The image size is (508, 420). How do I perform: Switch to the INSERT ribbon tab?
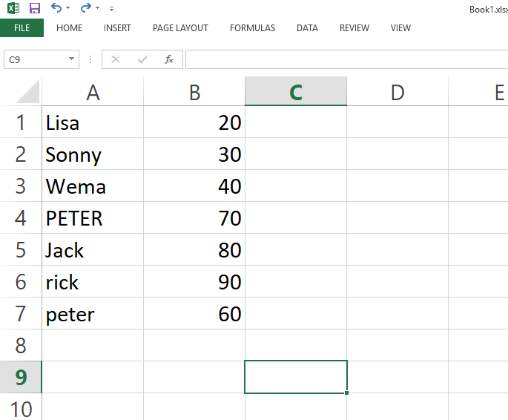(117, 28)
